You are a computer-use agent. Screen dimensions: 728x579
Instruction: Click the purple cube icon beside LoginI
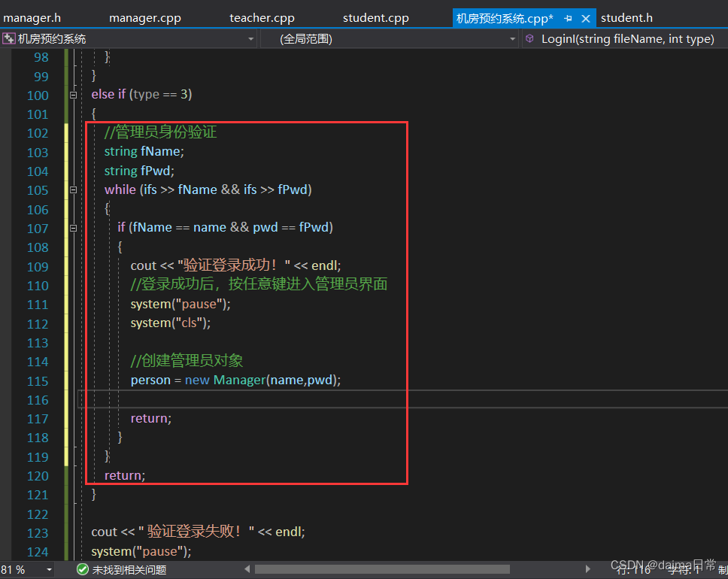tap(529, 38)
